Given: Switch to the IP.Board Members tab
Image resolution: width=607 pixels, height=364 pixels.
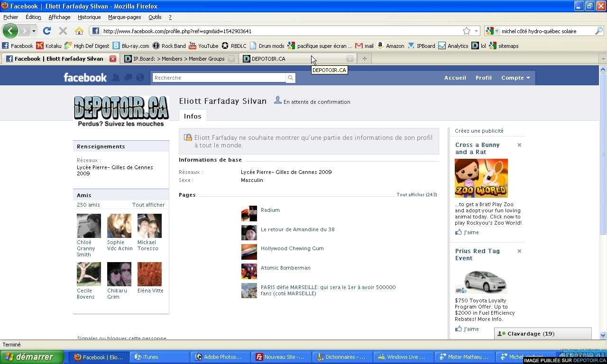Looking at the screenshot, I should coord(179,59).
